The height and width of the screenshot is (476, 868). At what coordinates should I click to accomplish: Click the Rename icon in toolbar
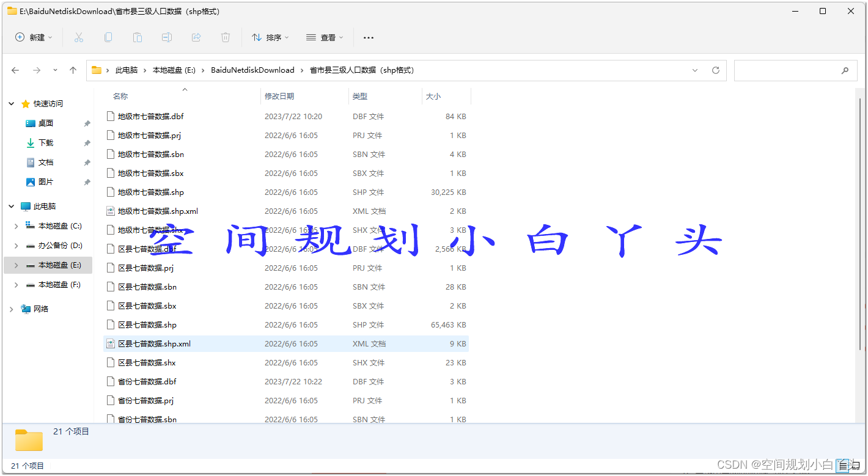pyautogui.click(x=167, y=37)
